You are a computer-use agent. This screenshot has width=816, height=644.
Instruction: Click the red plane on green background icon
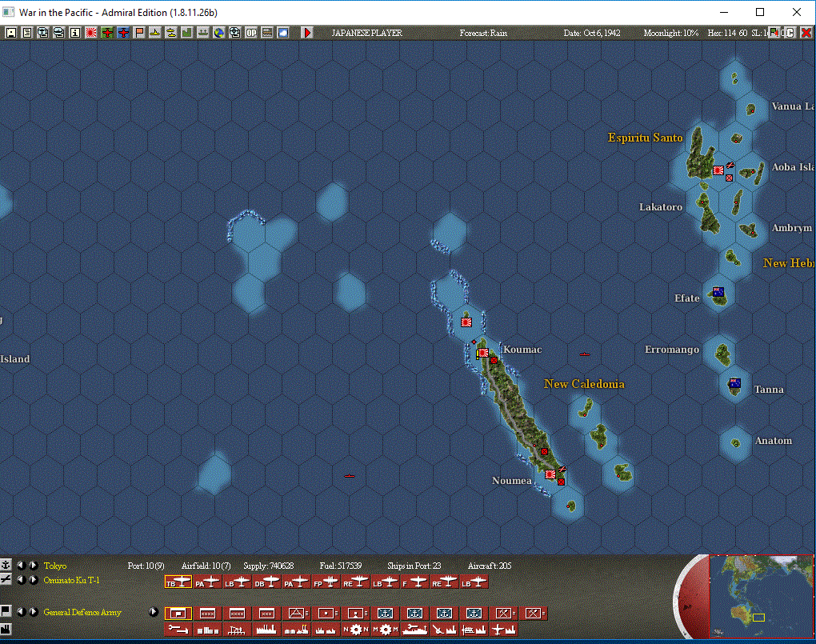tap(107, 33)
